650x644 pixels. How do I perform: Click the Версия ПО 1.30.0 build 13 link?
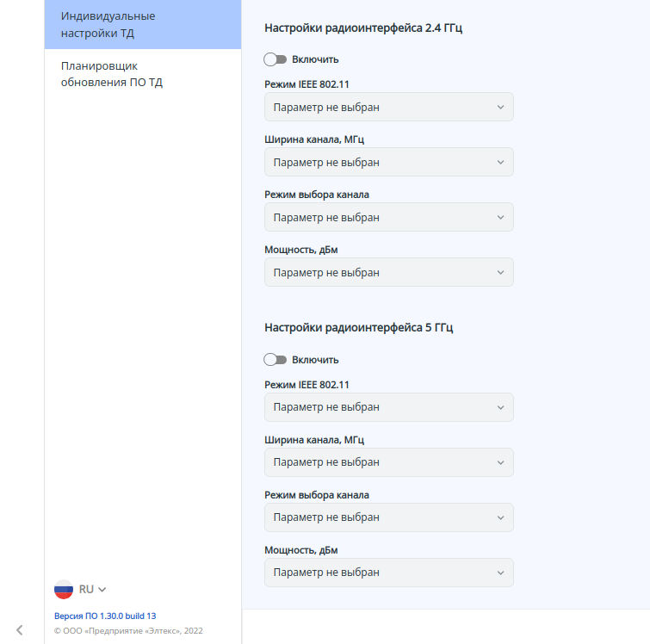coord(105,616)
